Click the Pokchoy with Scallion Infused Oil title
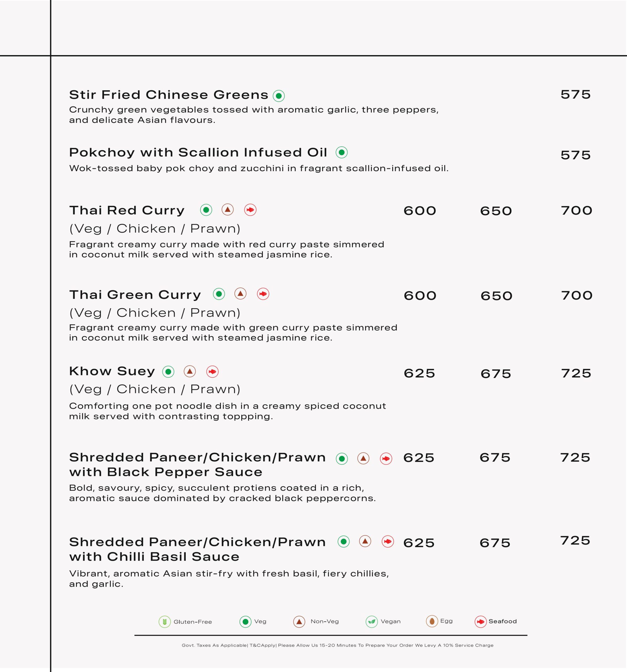Viewport: 627px width, 672px height. [198, 153]
